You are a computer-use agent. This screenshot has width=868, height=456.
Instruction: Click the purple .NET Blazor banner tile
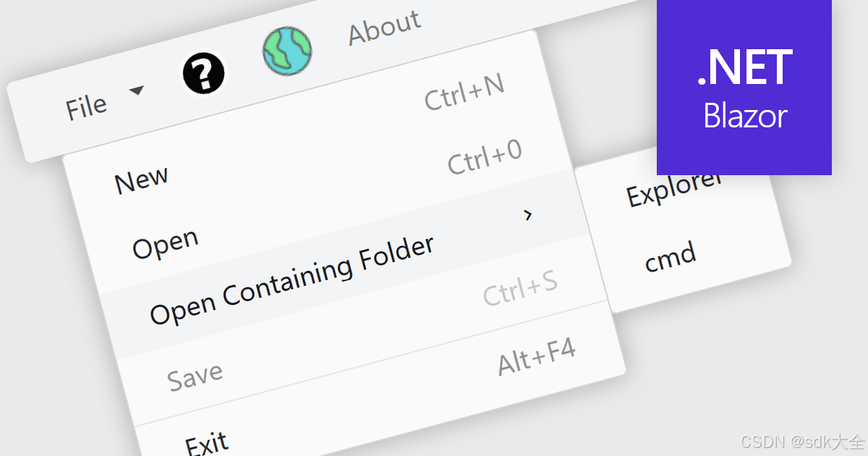pyautogui.click(x=743, y=87)
